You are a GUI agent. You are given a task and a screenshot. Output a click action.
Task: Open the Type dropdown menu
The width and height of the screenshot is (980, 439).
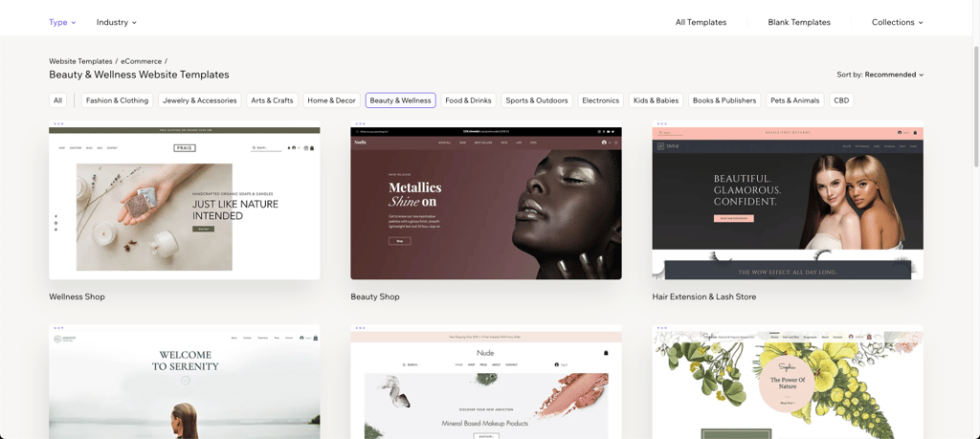coord(62,22)
